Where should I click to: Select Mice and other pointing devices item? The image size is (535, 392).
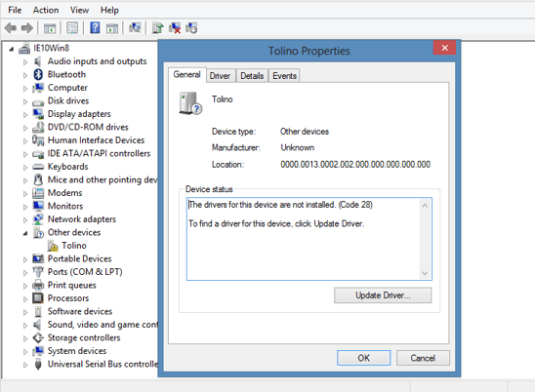pos(103,179)
